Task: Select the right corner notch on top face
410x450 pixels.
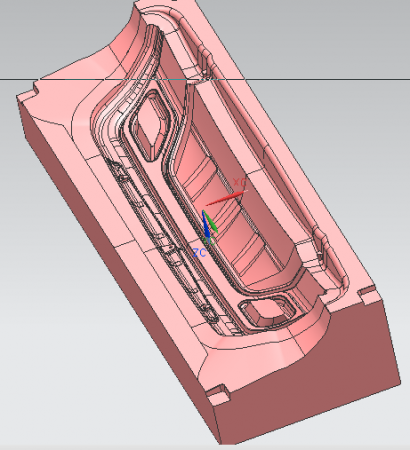Action: click(367, 294)
